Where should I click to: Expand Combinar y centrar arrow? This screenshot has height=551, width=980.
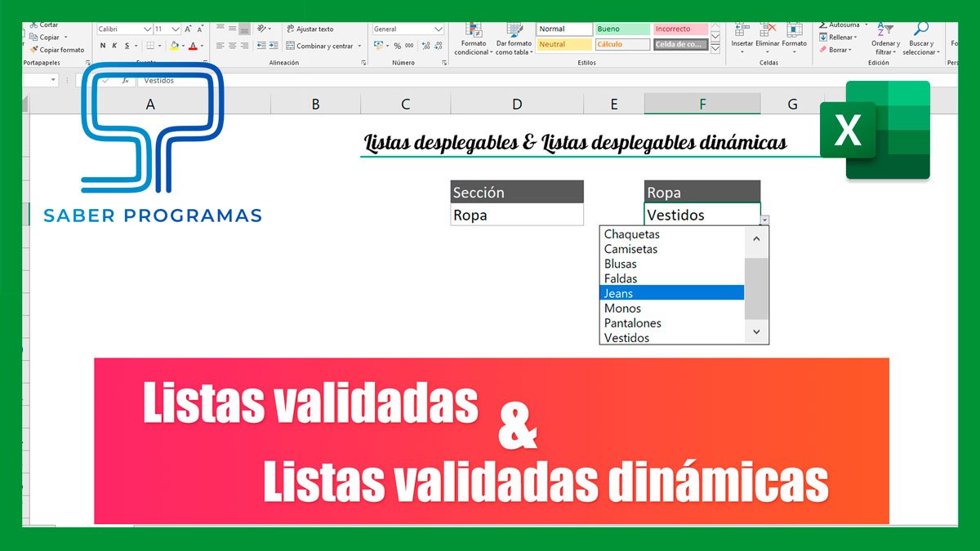359,46
